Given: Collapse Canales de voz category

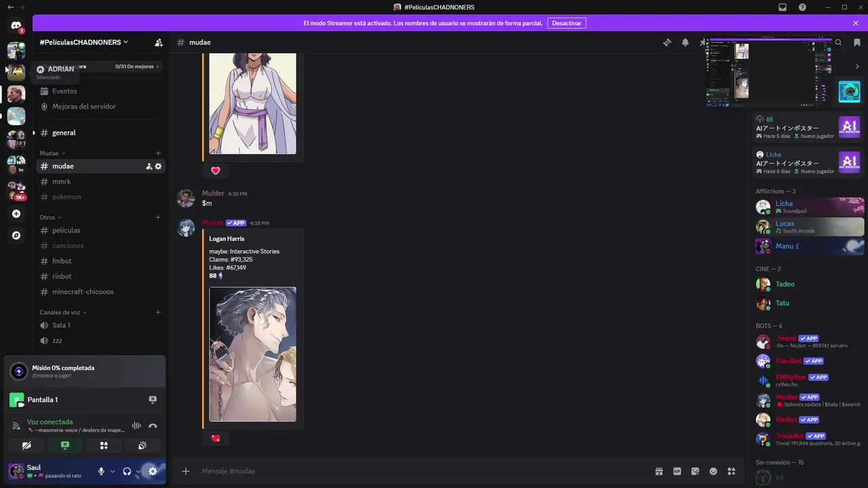Looking at the screenshot, I should (x=63, y=312).
